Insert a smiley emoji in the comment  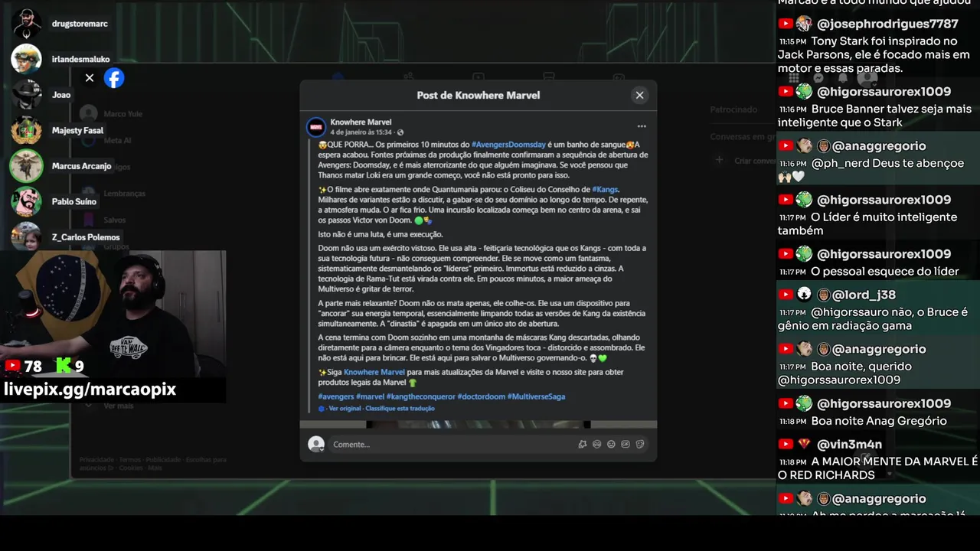coord(611,444)
